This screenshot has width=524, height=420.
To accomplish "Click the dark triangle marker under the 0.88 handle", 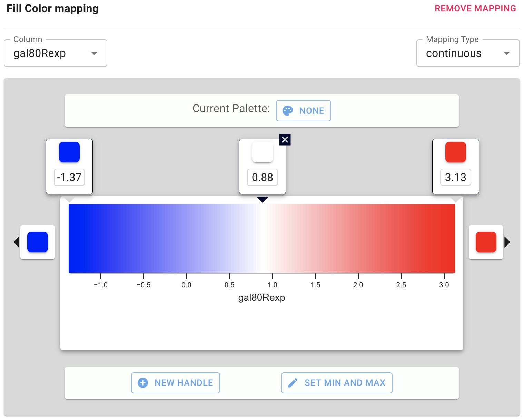I will pyautogui.click(x=263, y=200).
